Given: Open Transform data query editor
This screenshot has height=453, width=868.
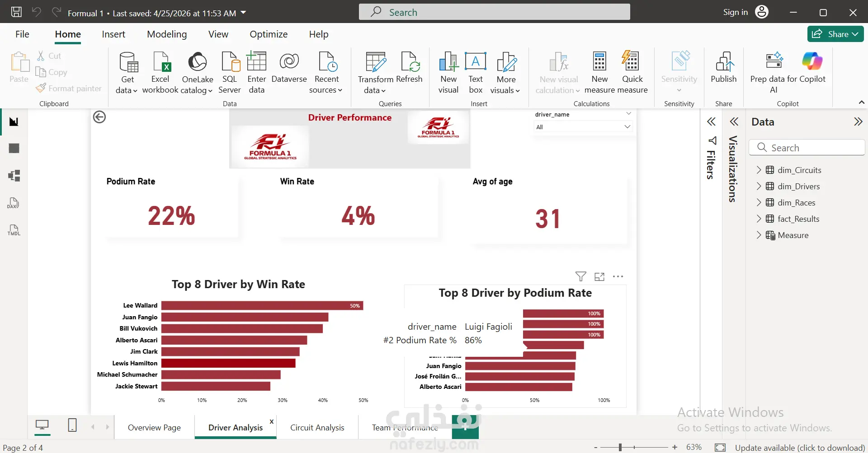Looking at the screenshot, I should 375,72.
